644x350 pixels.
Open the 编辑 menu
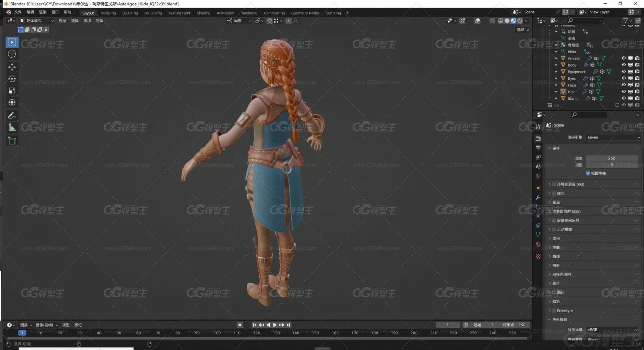(30, 12)
